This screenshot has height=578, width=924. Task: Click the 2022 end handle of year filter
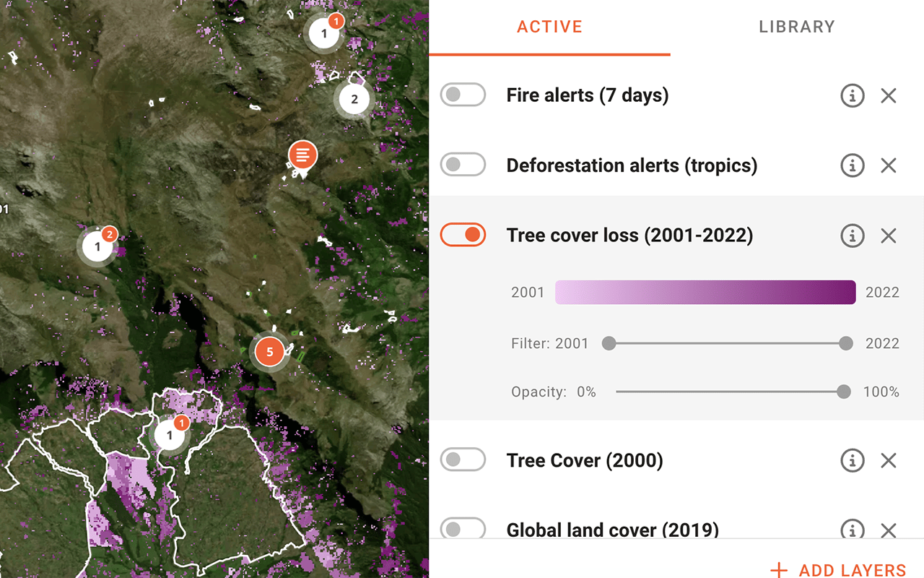tap(846, 343)
